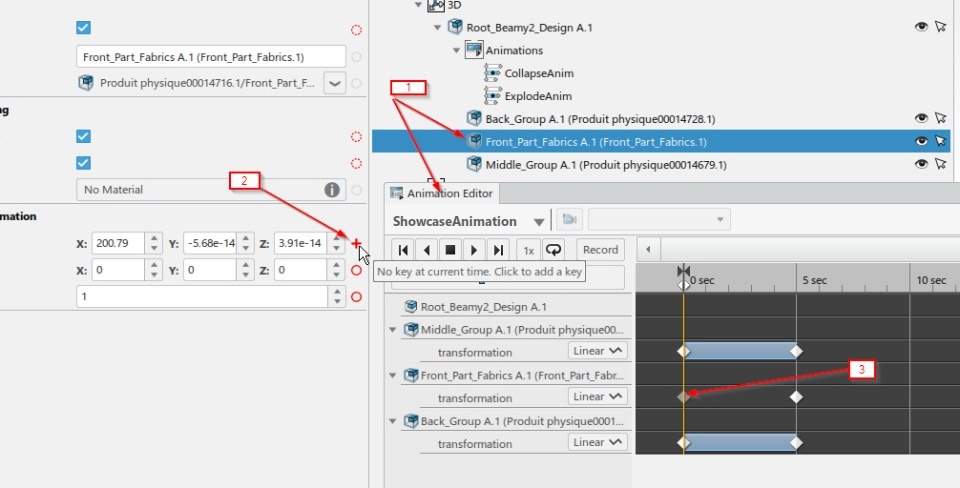Image resolution: width=960 pixels, height=488 pixels.
Task: Edit the Front_Part_Fabrics A.1 name field
Action: (x=211, y=56)
